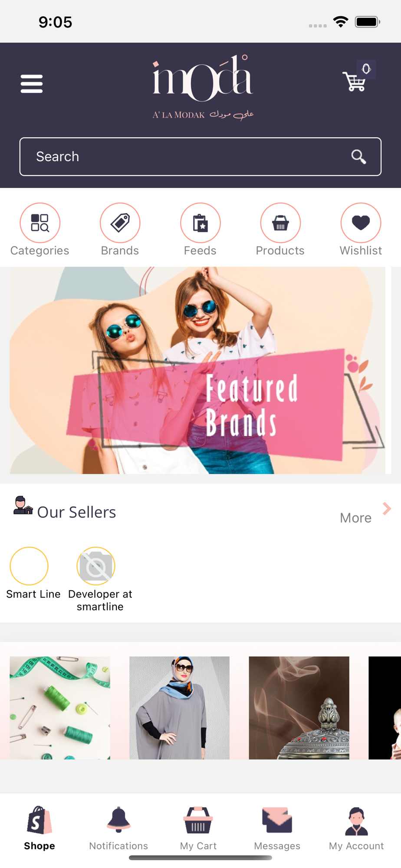Image resolution: width=401 pixels, height=868 pixels.
Task: Focus the Search input field
Action: tap(200, 157)
